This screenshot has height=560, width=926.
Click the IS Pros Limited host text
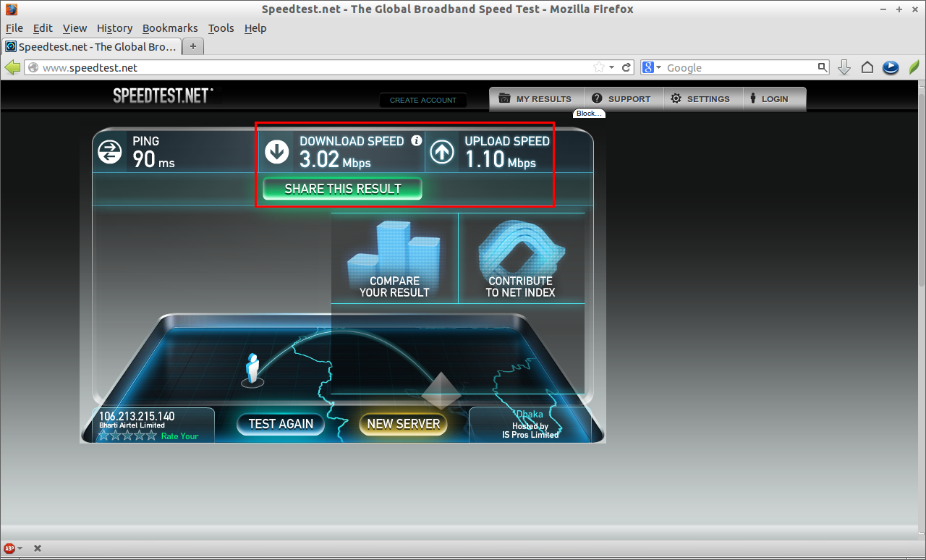point(530,435)
